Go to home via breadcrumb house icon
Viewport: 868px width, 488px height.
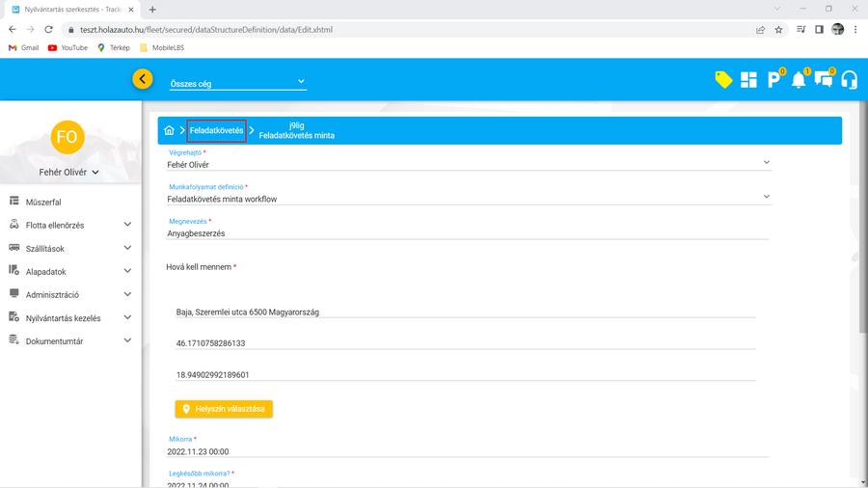pos(169,130)
